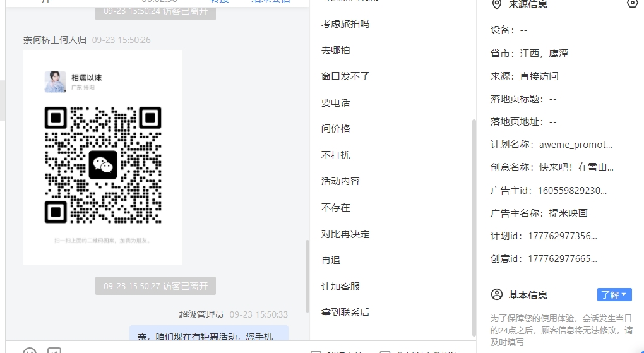Image resolution: width=644 pixels, height=353 pixels.
Task: Open the QR code image message
Action: pos(103,157)
